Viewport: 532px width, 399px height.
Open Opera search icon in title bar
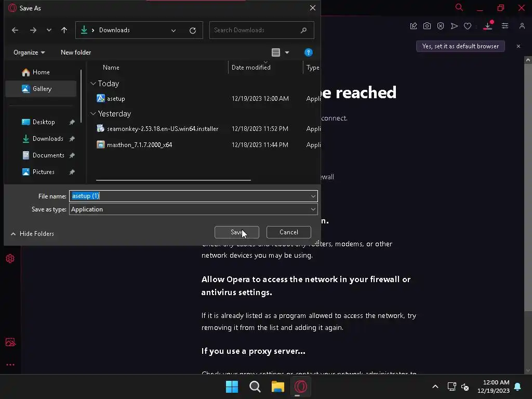(x=459, y=7)
